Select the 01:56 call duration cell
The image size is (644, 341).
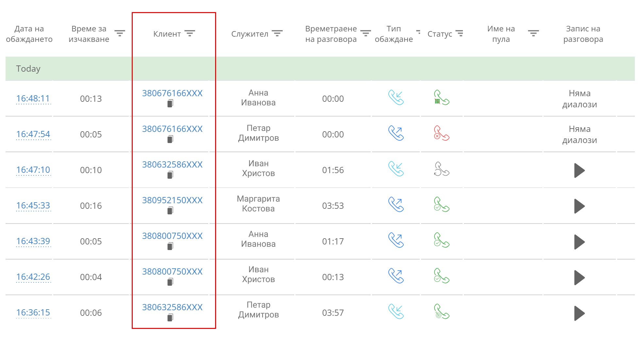pos(333,170)
